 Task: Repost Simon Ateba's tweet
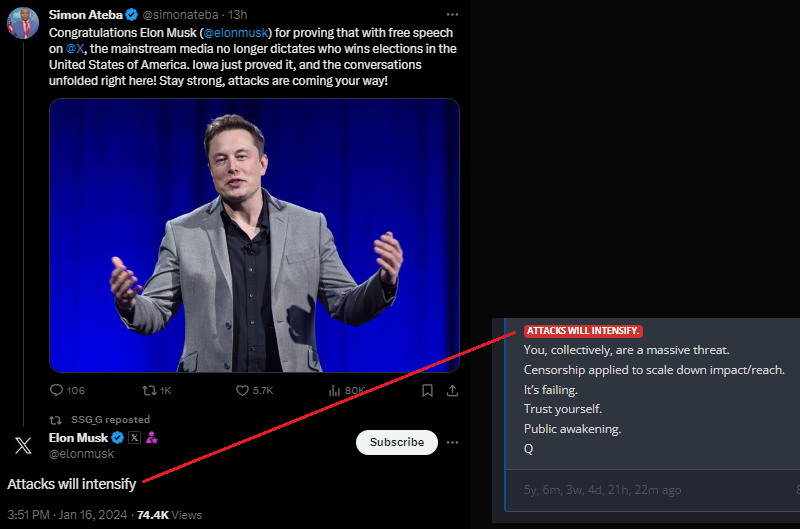(x=149, y=390)
